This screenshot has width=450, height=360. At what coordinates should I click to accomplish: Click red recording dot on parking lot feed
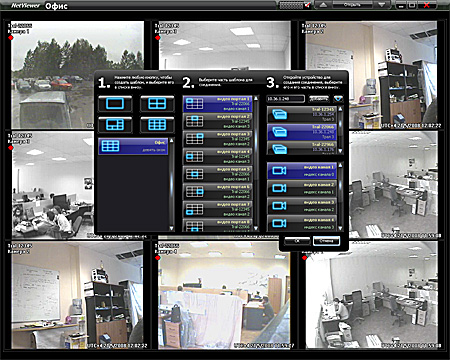pos(11,38)
